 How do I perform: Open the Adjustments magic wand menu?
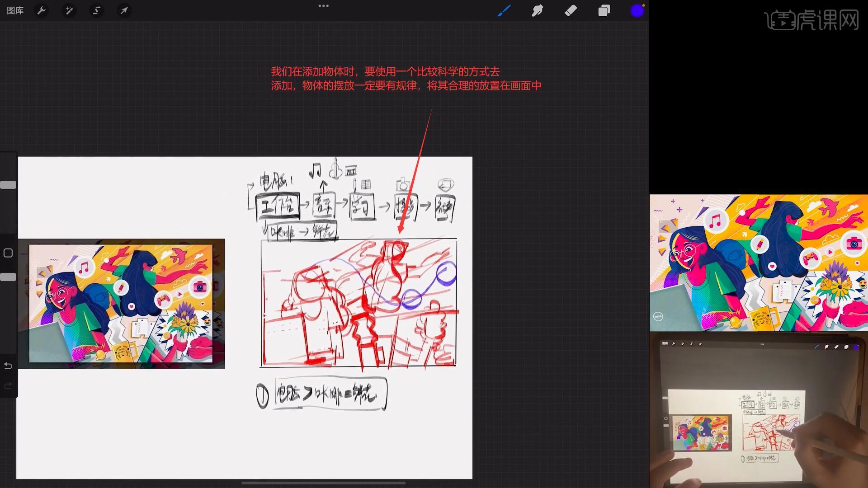pos(69,10)
